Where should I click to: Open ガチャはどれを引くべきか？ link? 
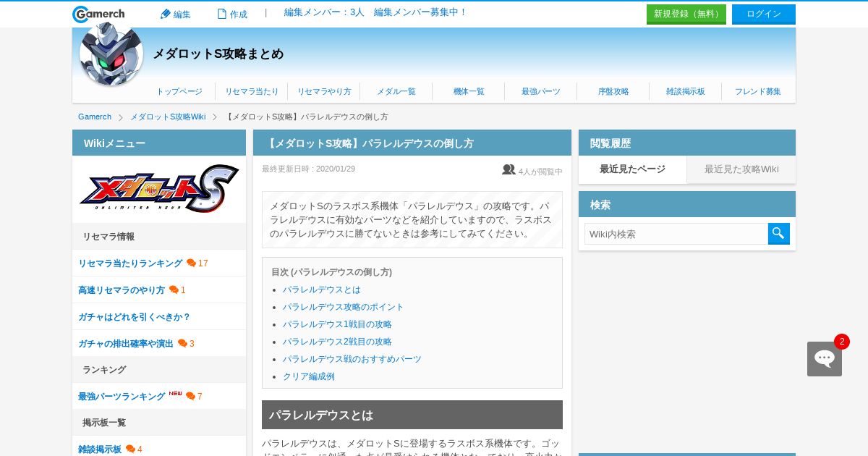pyautogui.click(x=135, y=317)
